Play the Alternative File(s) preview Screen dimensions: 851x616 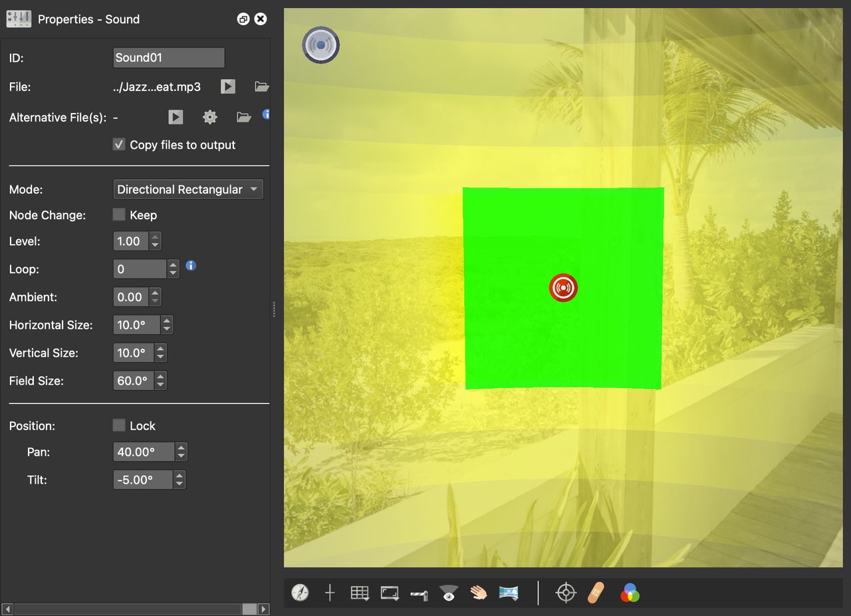[176, 117]
